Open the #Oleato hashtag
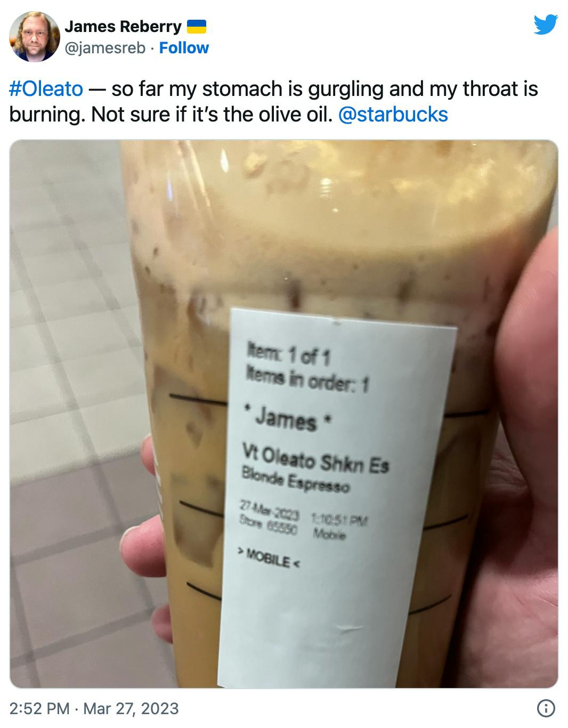This screenshot has height=728, width=568. point(46,88)
